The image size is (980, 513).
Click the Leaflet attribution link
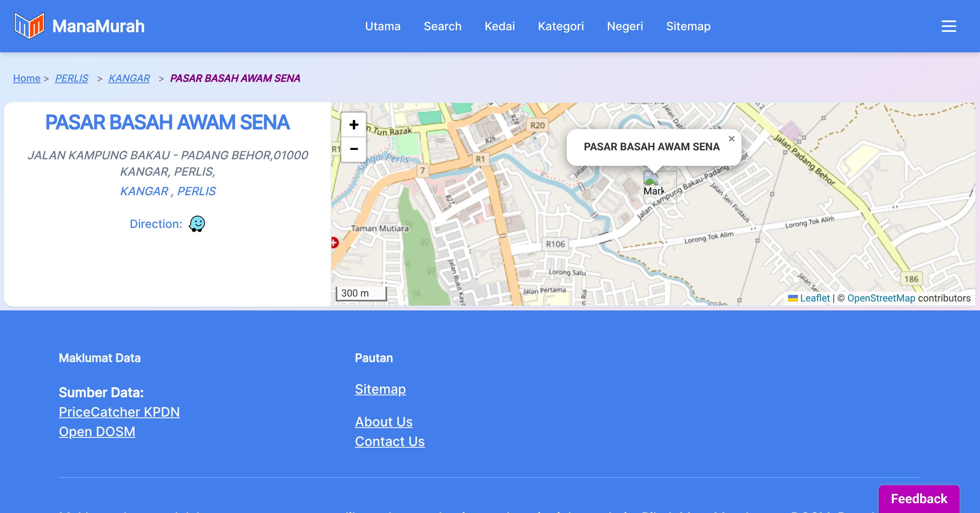coord(814,298)
